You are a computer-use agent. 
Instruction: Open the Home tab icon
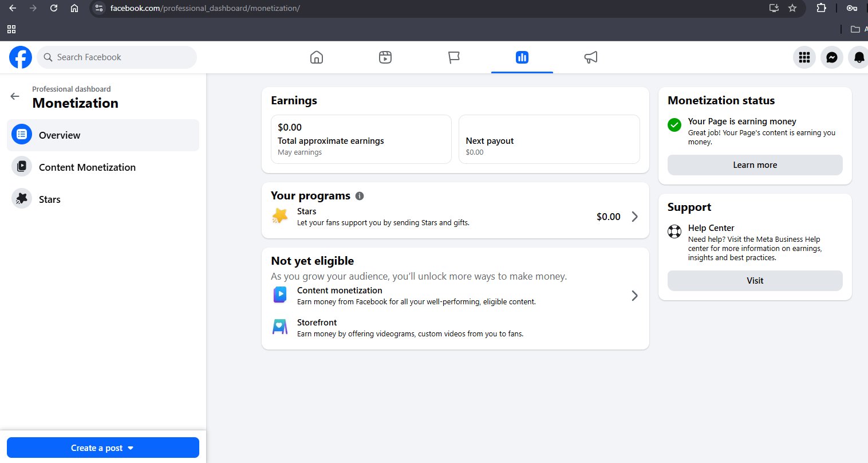pos(316,57)
